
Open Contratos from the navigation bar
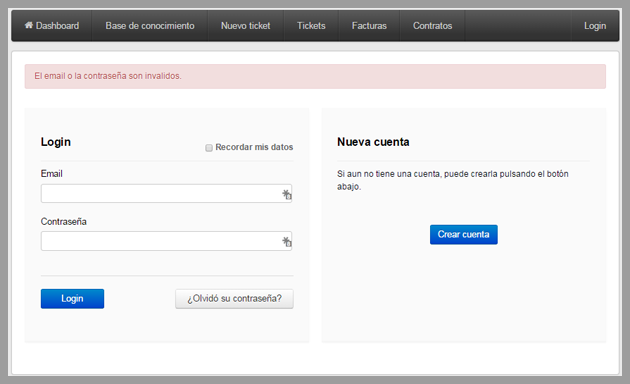click(x=432, y=26)
